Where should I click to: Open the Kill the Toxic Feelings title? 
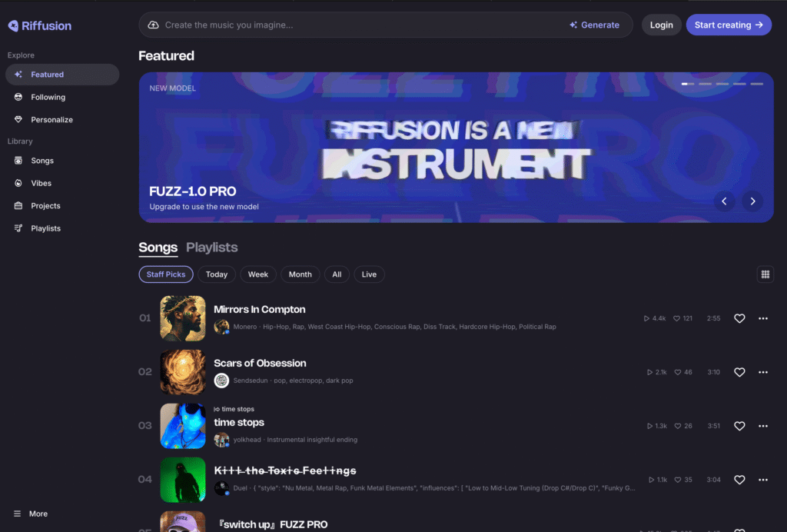(285, 470)
